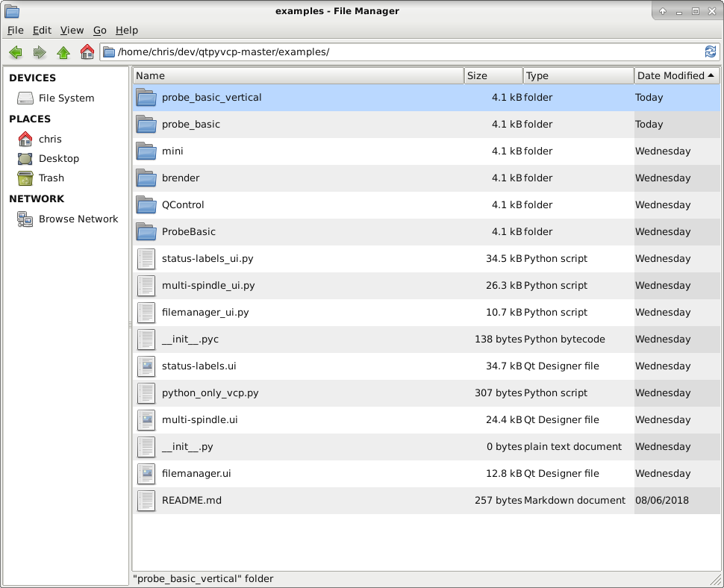Open the Go menu

(100, 31)
